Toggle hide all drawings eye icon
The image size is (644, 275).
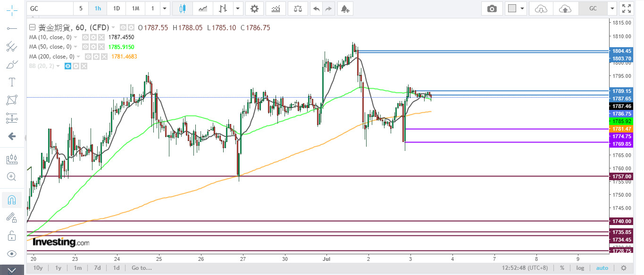[x=12, y=254]
